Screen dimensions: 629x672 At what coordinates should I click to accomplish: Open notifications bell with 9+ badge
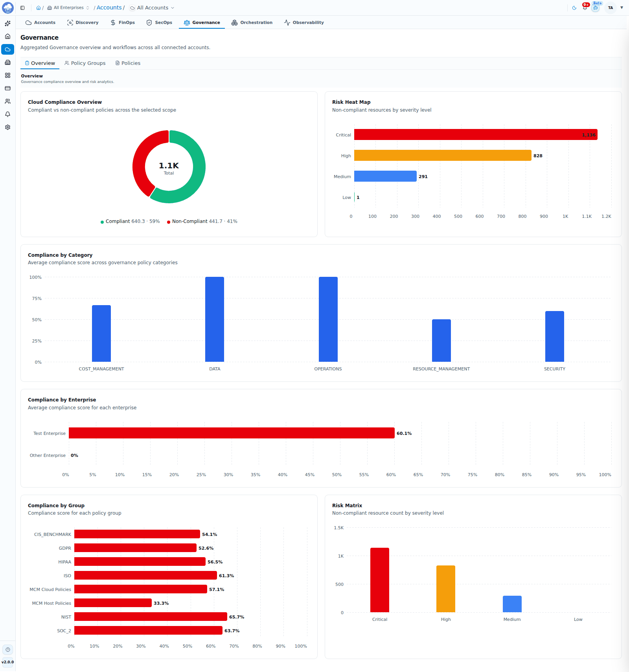click(585, 7)
